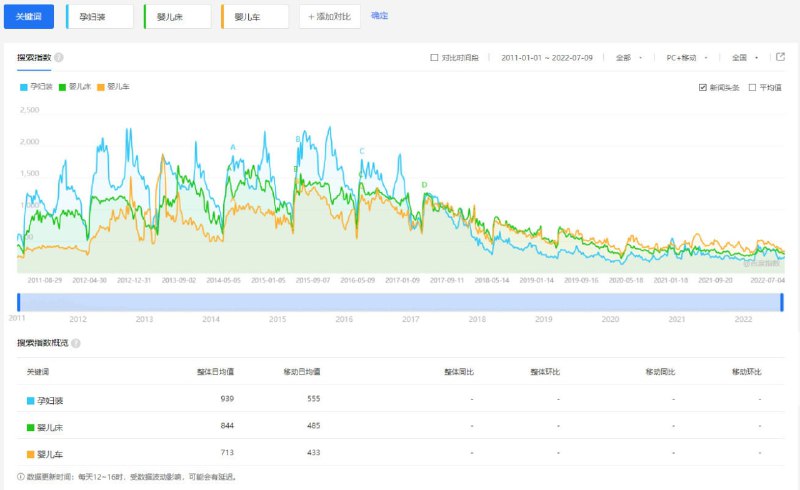This screenshot has height=490, width=800.
Task: Select the 关键词 tab
Action: (x=28, y=16)
